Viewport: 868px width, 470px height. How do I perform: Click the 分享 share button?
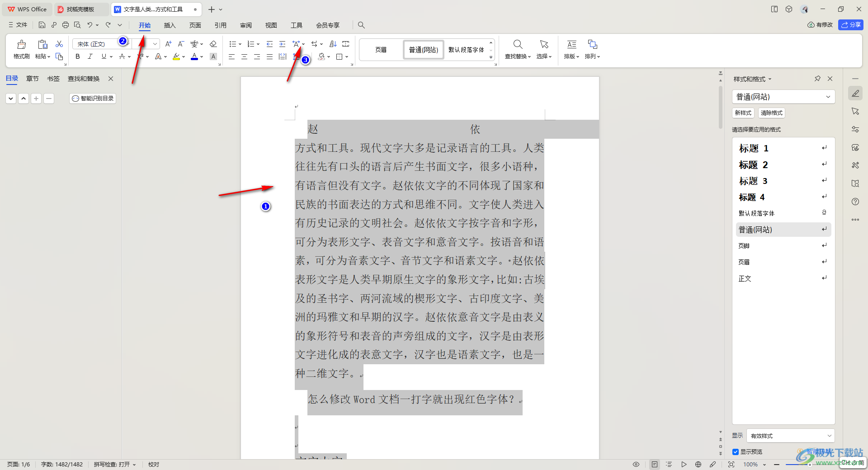850,25
